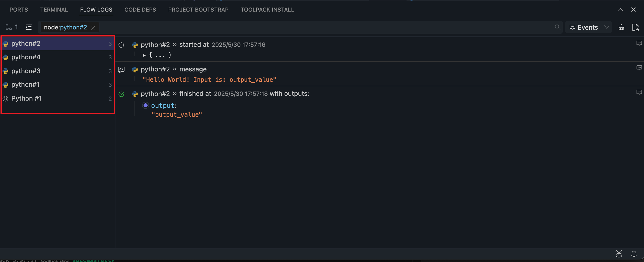Click the notification bell icon
Viewport: 644px width, 262px height.
click(x=634, y=254)
